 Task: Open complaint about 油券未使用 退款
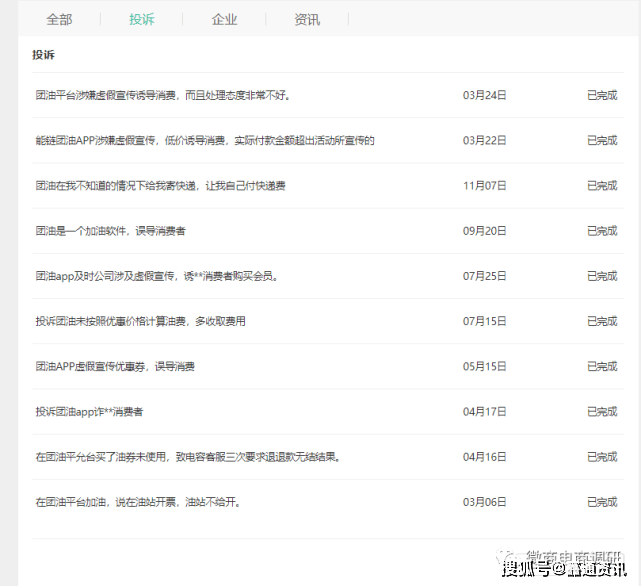coord(188,457)
